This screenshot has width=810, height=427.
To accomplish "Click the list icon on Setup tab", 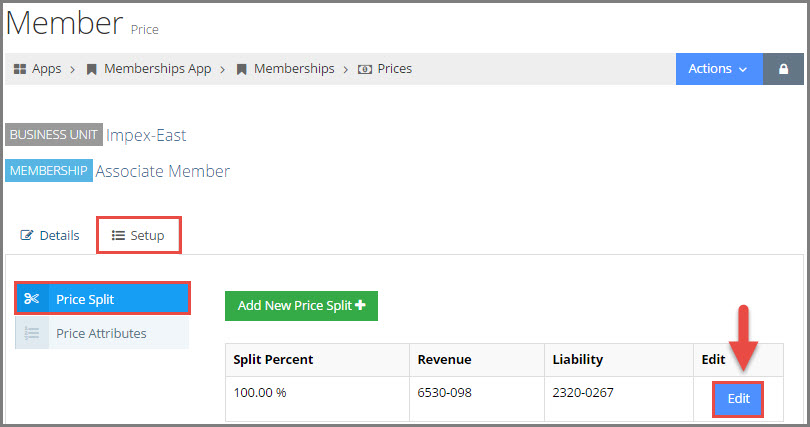I will (x=118, y=235).
